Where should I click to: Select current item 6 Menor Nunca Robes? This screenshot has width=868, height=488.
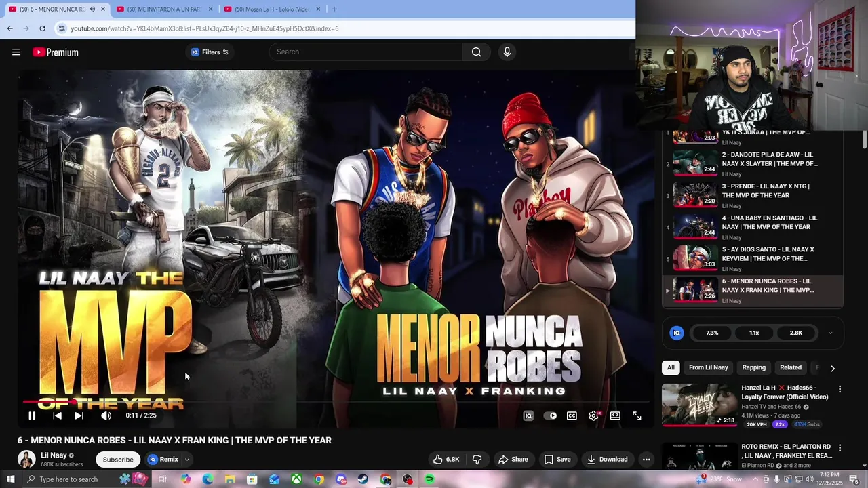coord(753,291)
